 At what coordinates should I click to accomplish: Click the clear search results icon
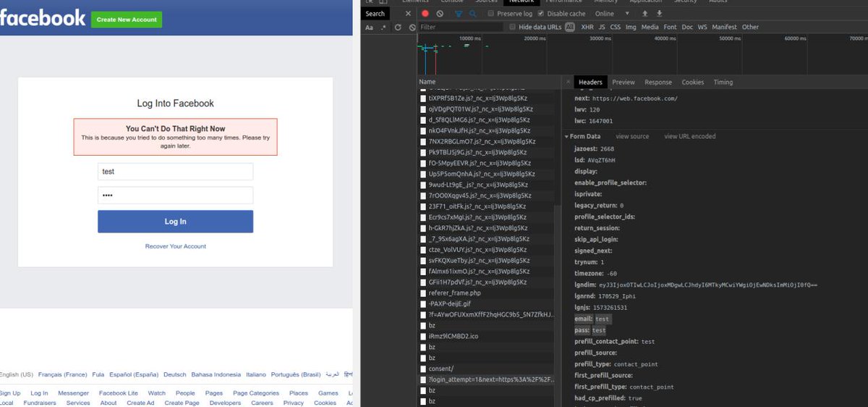coord(412,28)
